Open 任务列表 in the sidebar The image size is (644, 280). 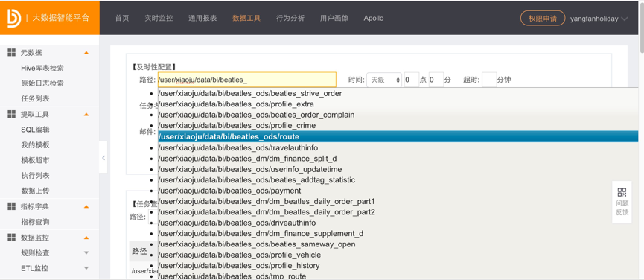(x=35, y=98)
